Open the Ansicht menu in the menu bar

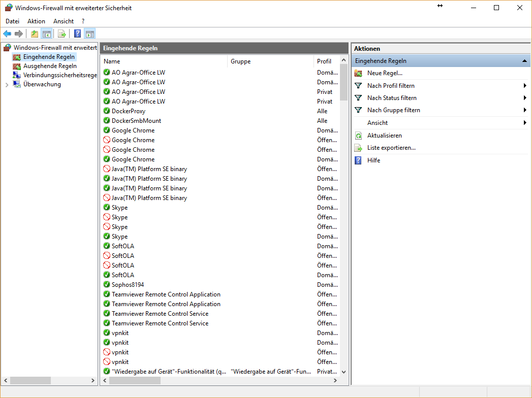tap(64, 21)
